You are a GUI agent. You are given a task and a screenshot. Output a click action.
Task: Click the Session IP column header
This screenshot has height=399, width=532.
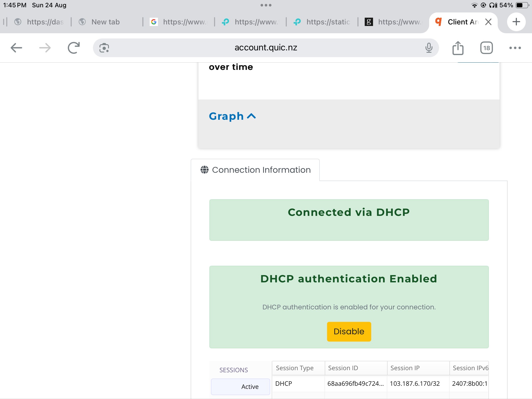pos(405,368)
